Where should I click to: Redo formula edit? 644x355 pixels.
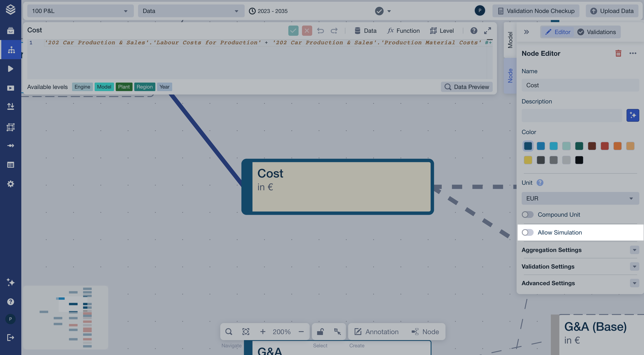click(334, 31)
